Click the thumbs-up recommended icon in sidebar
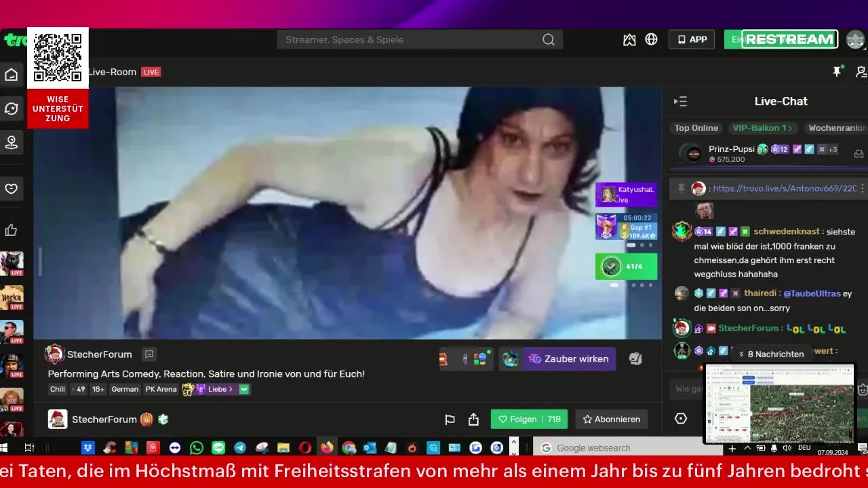The height and width of the screenshot is (488, 868). point(12,230)
